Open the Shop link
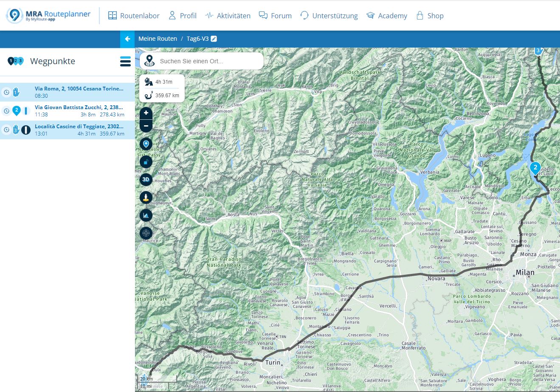 tap(430, 16)
